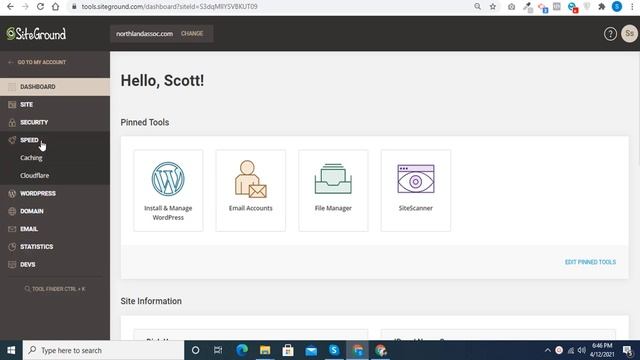Click the volume speaker tray icon
Screen dimensions: 640x360
(x=582, y=350)
